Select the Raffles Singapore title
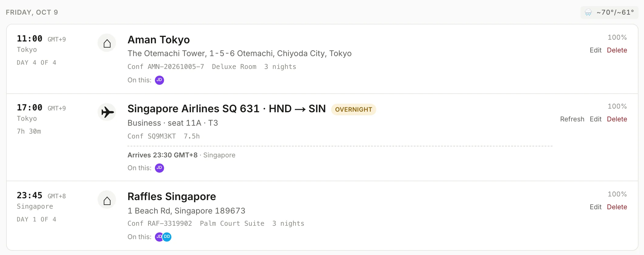Viewport: 644px width, 255px height. pyautogui.click(x=172, y=197)
